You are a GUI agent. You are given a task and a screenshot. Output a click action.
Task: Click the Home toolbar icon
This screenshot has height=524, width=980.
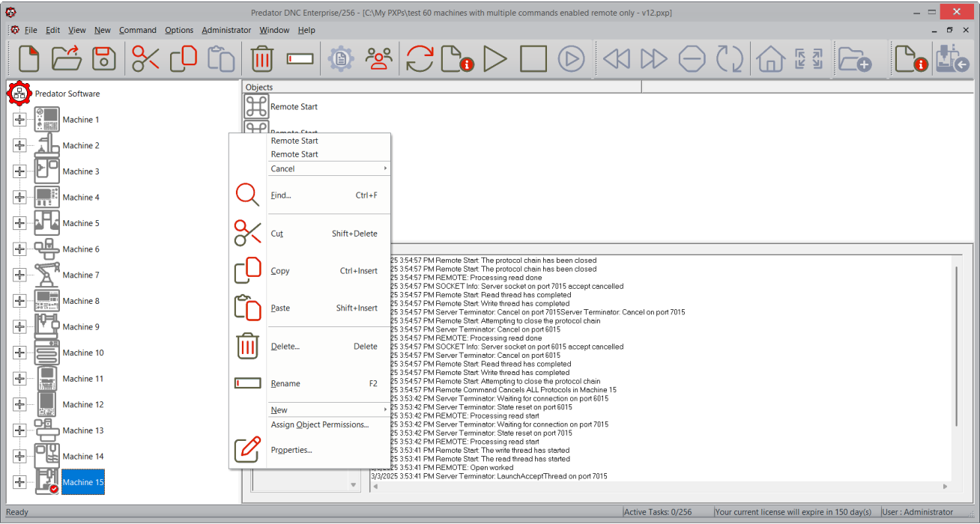coord(770,58)
